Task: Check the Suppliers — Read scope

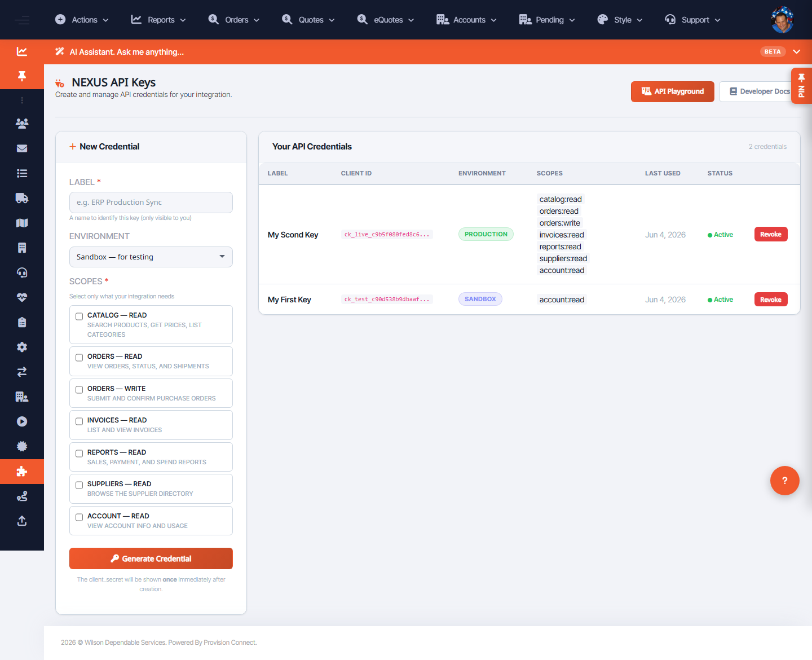Action: 80,485
